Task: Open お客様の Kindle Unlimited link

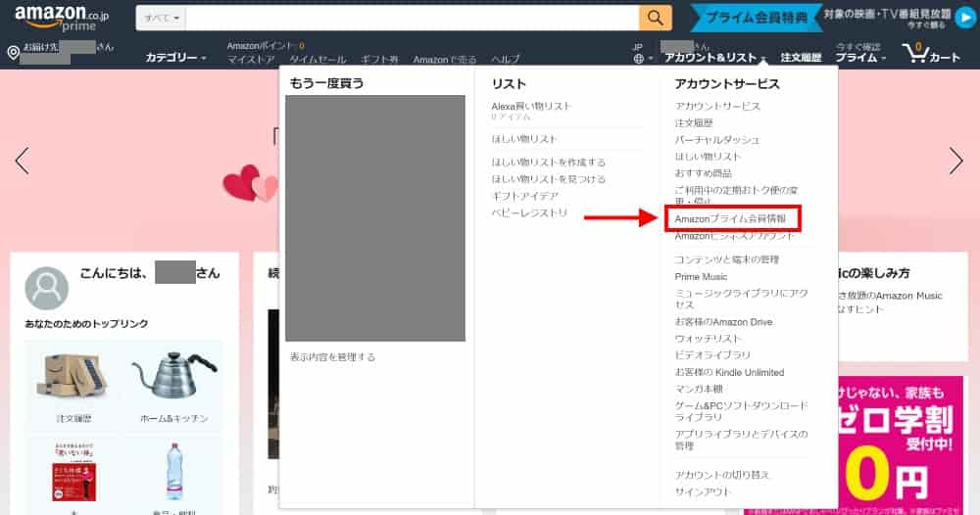Action: (729, 373)
